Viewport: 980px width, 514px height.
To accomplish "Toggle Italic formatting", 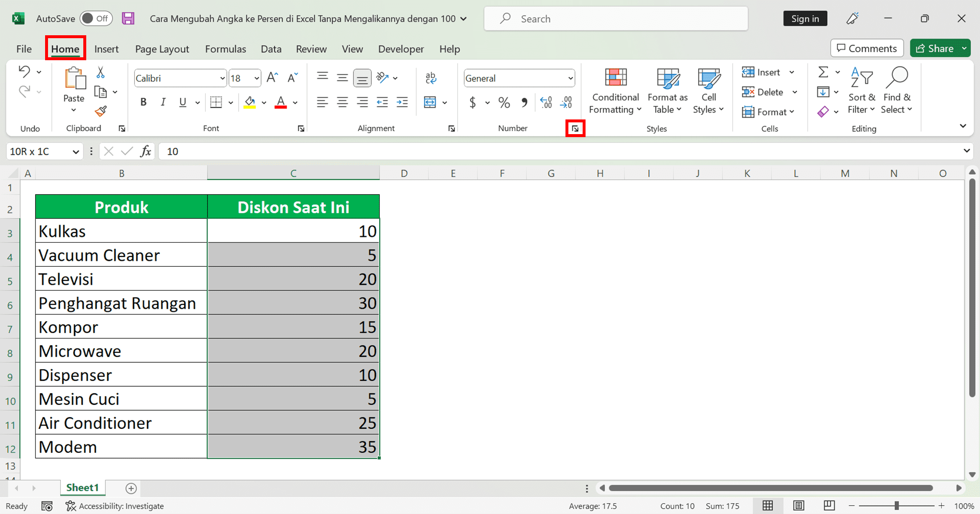I will pyautogui.click(x=163, y=102).
